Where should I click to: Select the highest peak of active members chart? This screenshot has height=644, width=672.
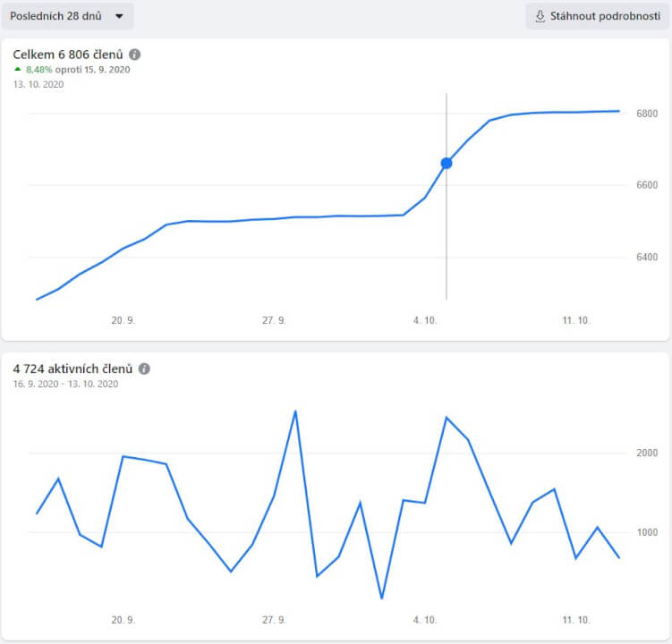[295, 411]
